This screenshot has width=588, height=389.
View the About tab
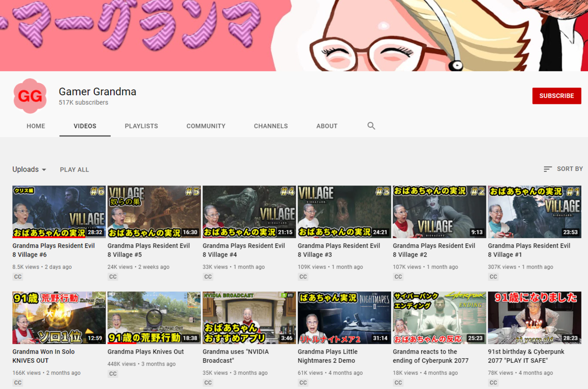[x=327, y=126]
